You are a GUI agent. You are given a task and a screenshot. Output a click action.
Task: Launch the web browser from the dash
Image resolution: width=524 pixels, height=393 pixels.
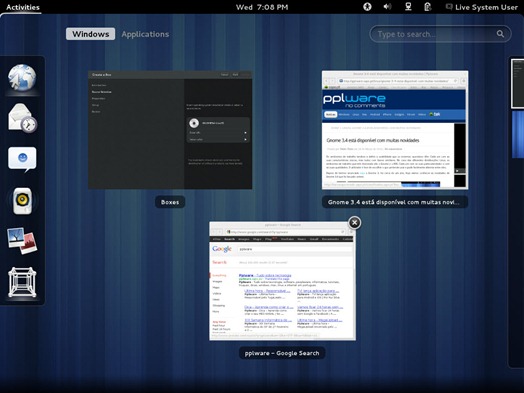coord(22,78)
